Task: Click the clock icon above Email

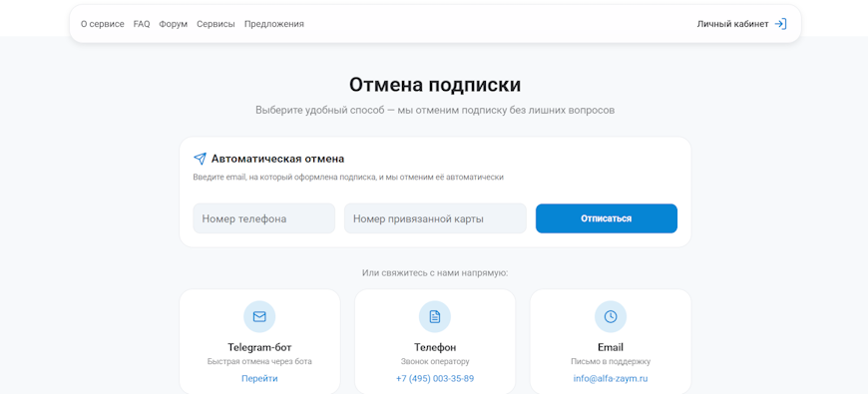Action: pos(611,316)
